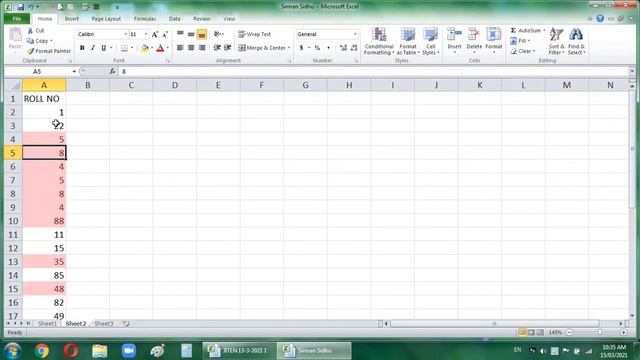
Task: Switch to the Formulas tab
Action: [x=144, y=19]
